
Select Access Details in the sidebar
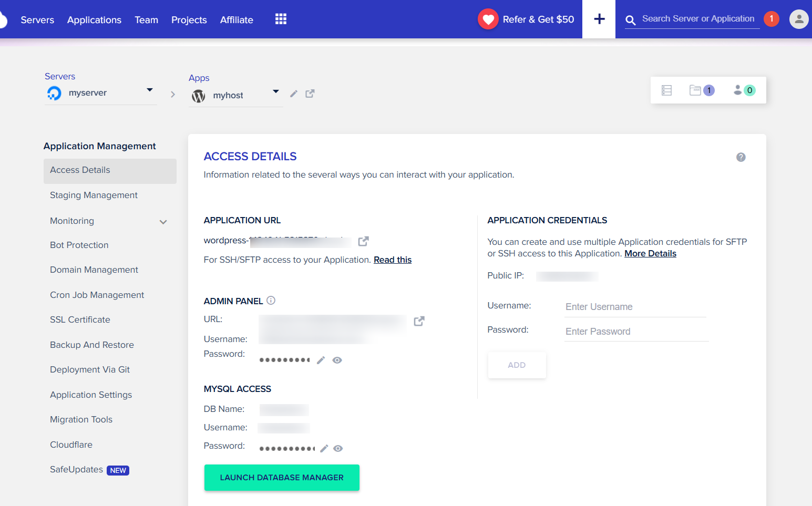pos(110,171)
